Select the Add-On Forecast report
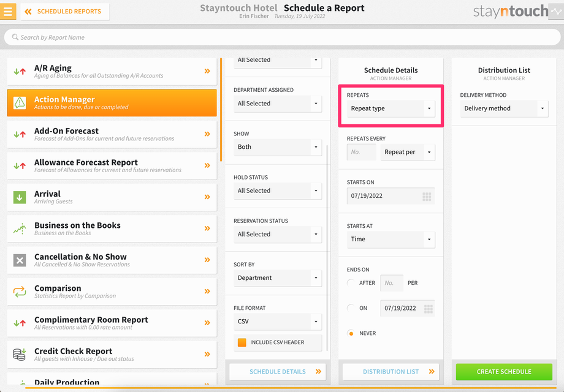 (x=112, y=134)
